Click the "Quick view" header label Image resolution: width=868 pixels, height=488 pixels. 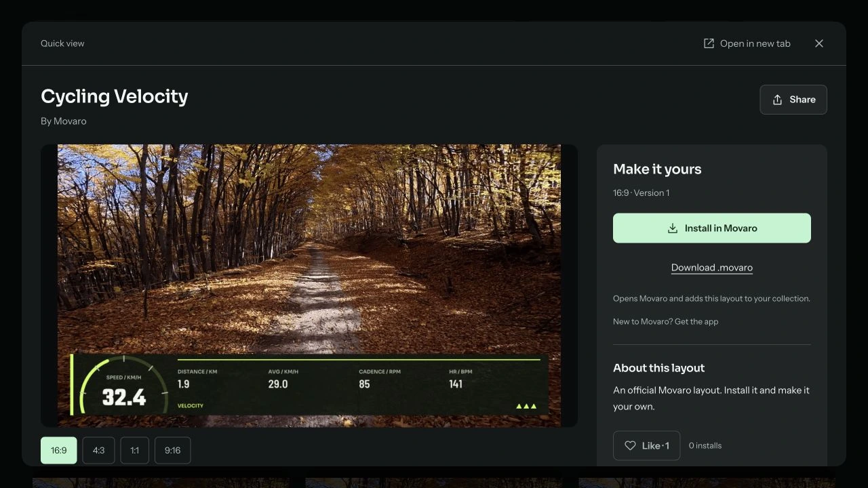(x=62, y=43)
